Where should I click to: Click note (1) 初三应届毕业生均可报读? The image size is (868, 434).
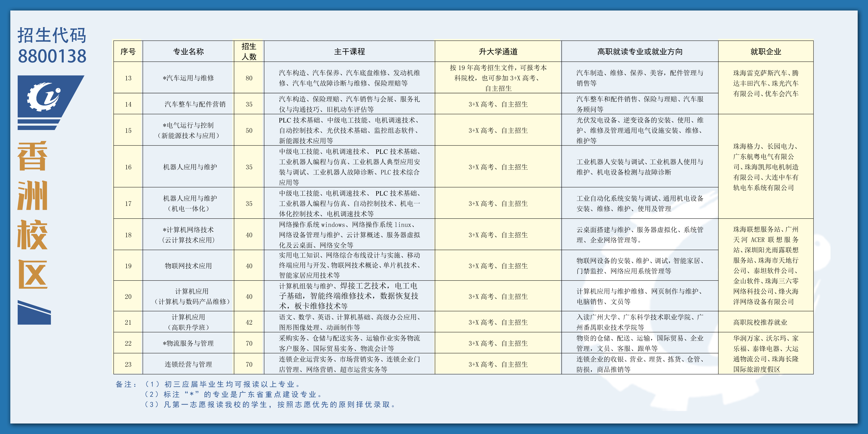(223, 384)
